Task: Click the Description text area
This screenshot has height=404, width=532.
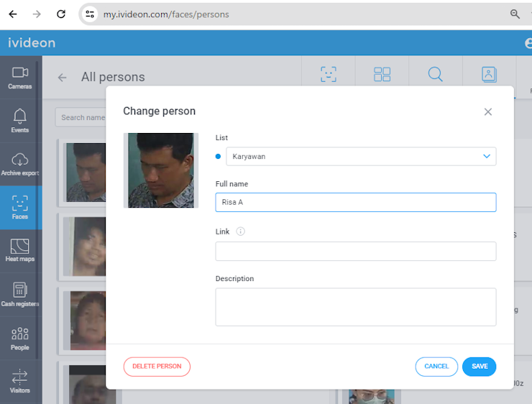Action: (x=356, y=307)
